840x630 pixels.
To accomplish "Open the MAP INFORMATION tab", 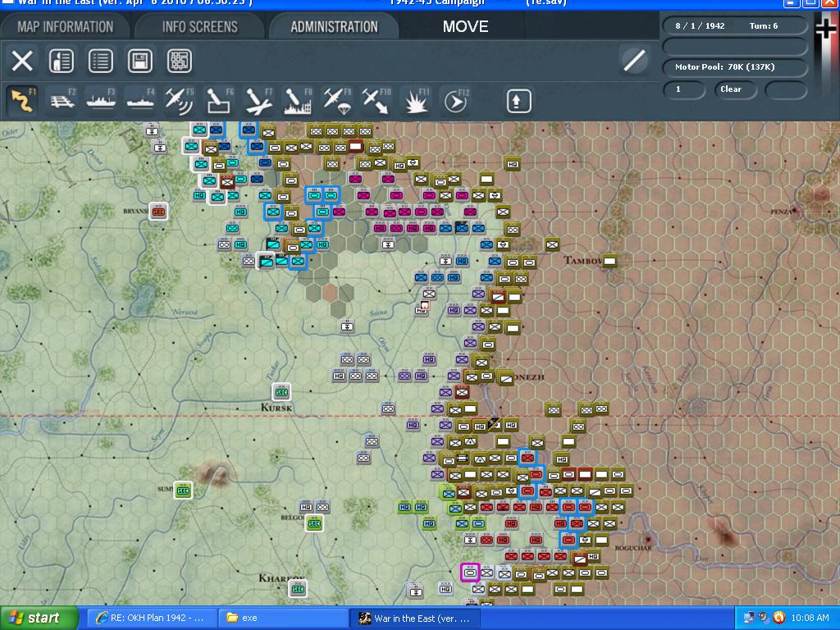I will 65,26.
